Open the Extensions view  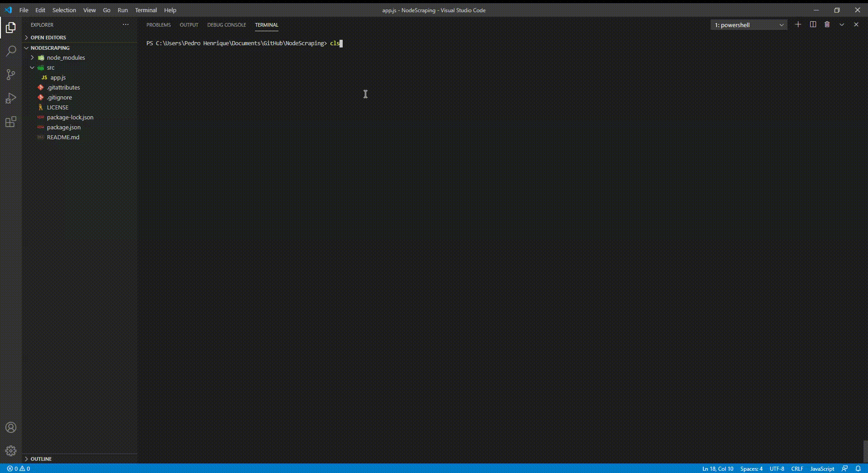point(11,122)
